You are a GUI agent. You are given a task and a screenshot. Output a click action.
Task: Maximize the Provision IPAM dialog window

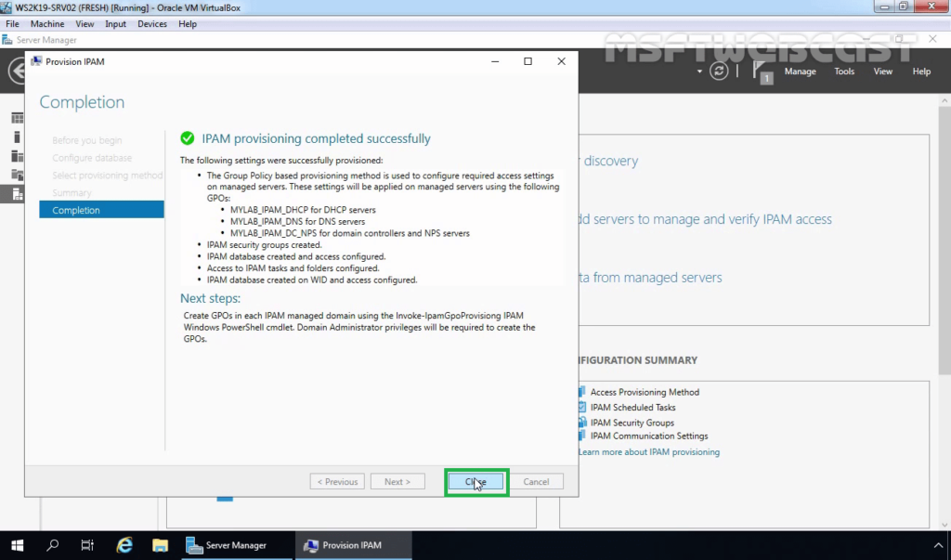coord(528,61)
